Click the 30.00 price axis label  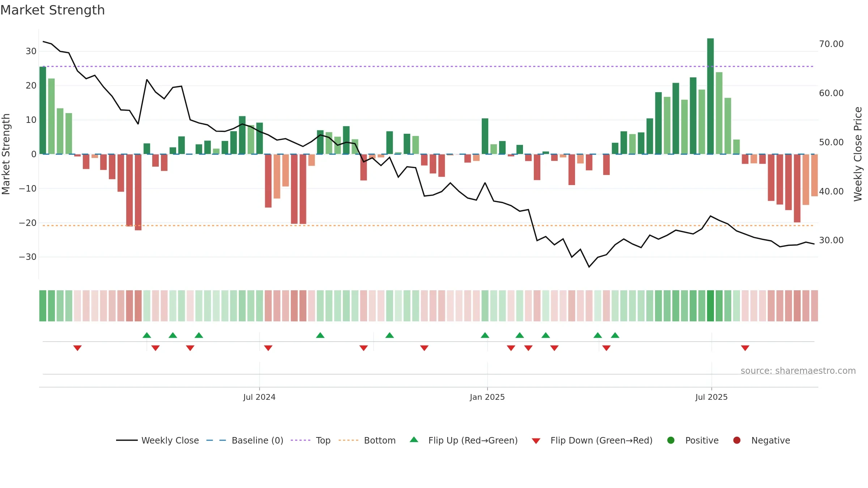pos(831,240)
